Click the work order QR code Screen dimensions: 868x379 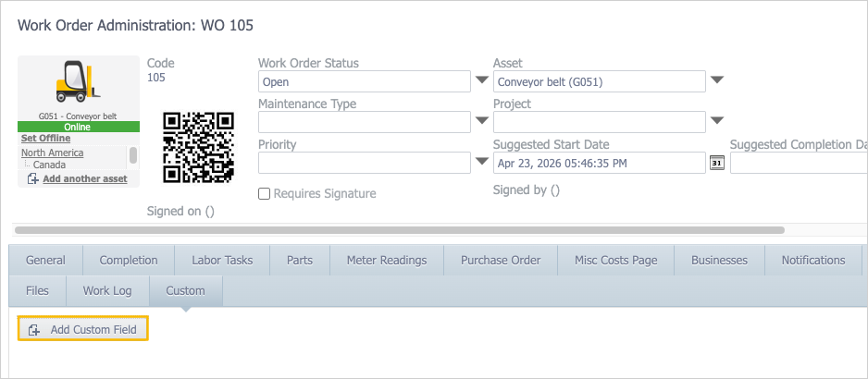coord(198,147)
